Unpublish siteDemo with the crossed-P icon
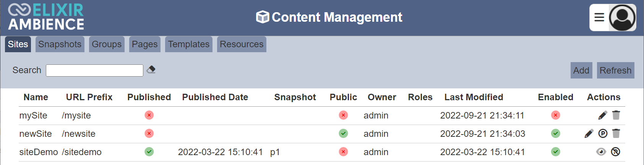The height and width of the screenshot is (165, 644). (615, 152)
